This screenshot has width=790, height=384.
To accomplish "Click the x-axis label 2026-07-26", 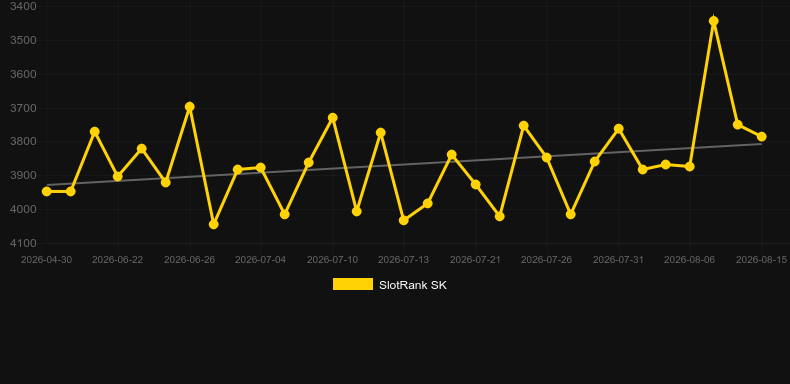I will (547, 260).
